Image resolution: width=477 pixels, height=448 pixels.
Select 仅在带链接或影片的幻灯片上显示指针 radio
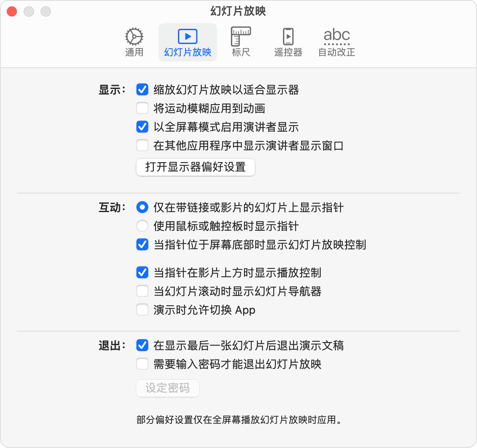coord(142,207)
